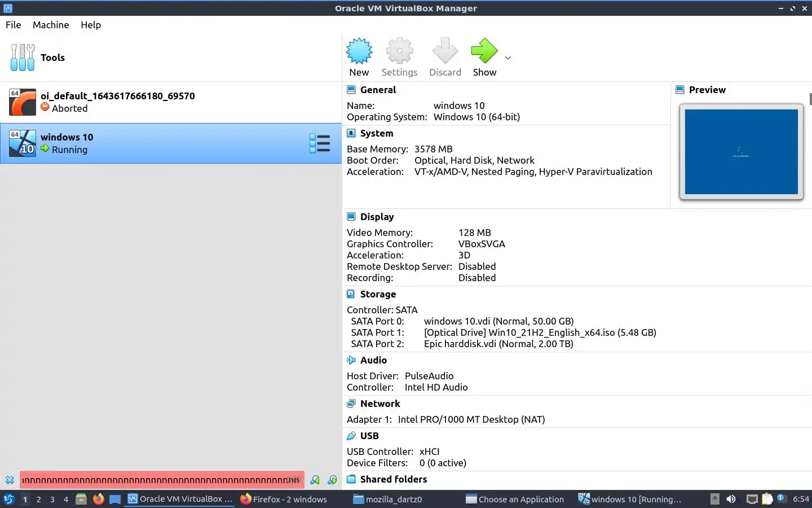Switch to Choose an Application window
The width and height of the screenshot is (812, 508).
pos(515,499)
